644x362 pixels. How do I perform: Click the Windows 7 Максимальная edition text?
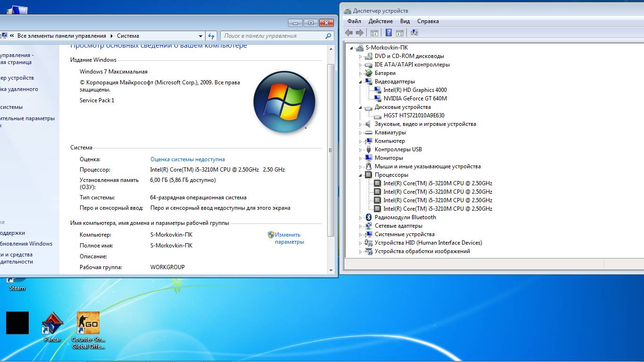coord(114,72)
